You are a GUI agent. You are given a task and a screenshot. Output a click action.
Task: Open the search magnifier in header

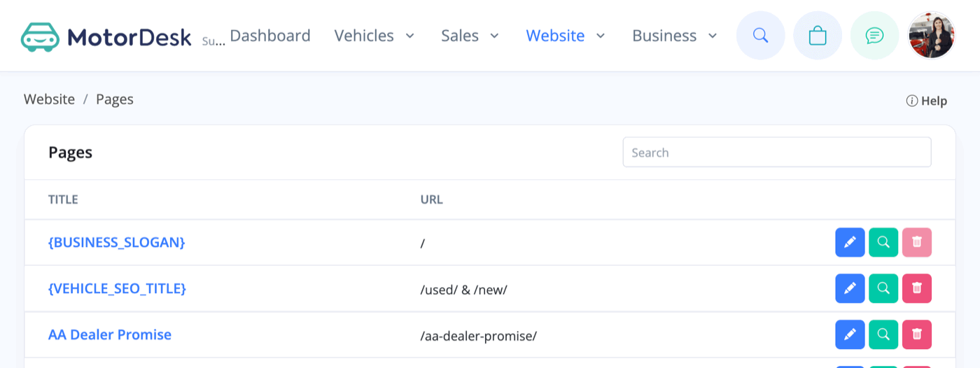click(761, 36)
